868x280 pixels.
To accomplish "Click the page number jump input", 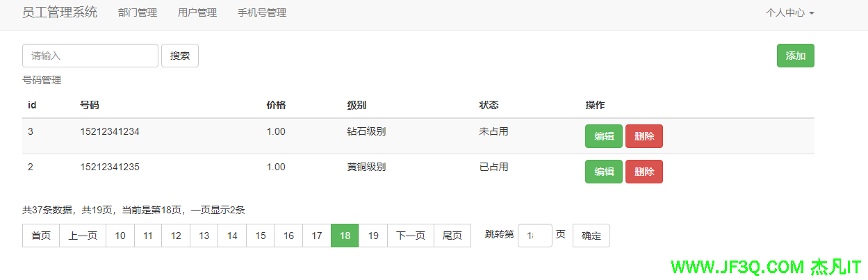I will [x=534, y=236].
